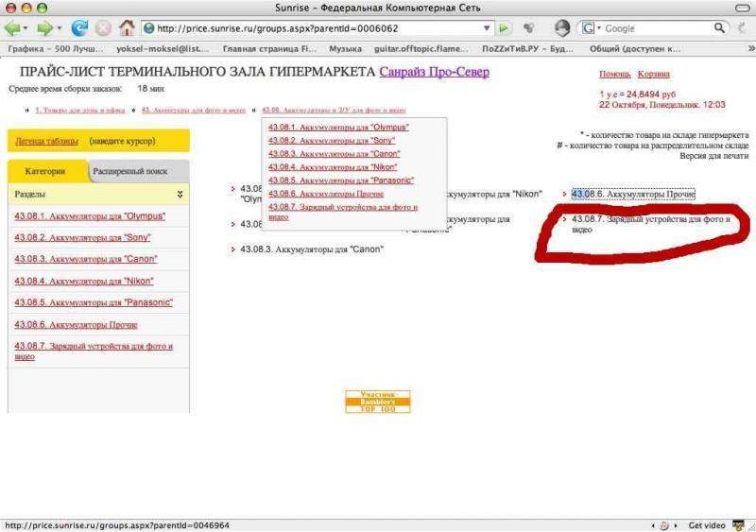
Task: Select popup item '43.08.5. Аккумуляторы для Panasonic'
Action: 341,180
